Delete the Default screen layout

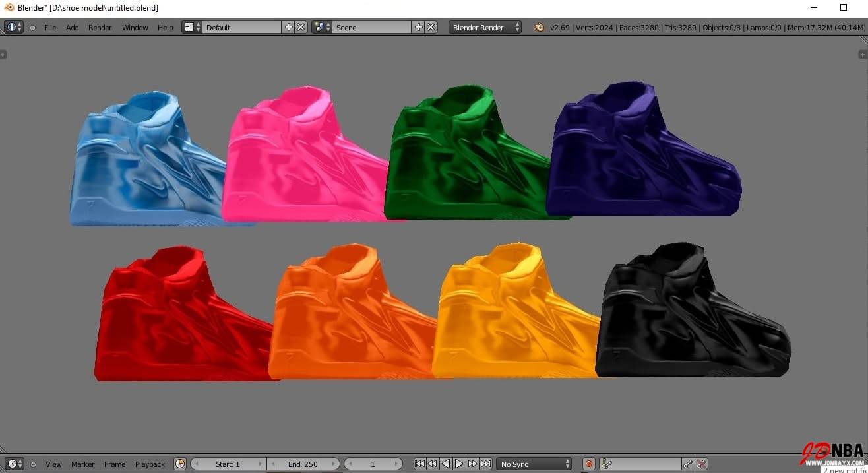[301, 27]
